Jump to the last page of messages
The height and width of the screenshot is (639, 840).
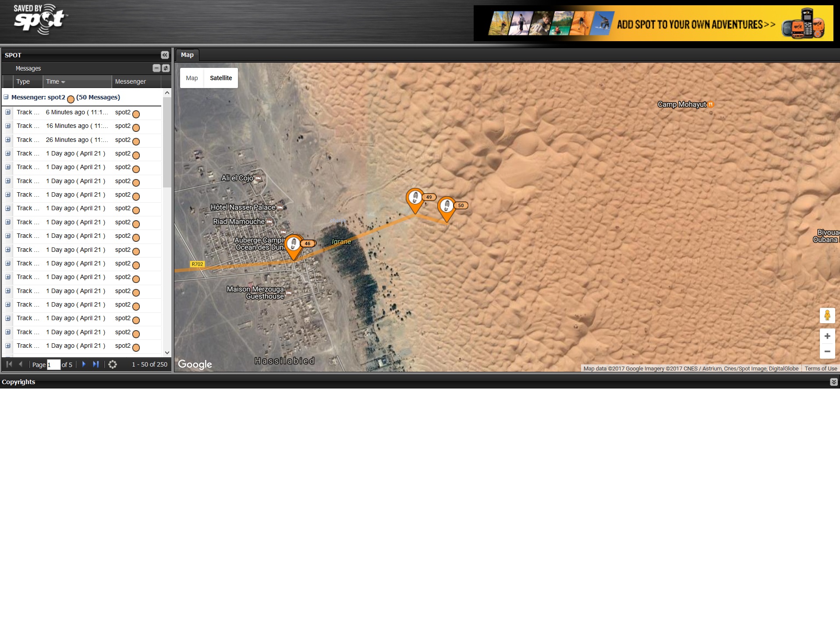coord(96,364)
